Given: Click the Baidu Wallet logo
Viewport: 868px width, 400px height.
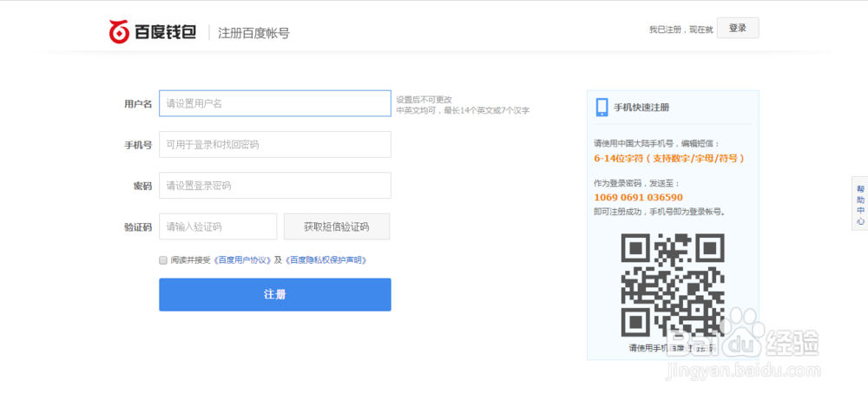Looking at the screenshot, I should coord(152,32).
